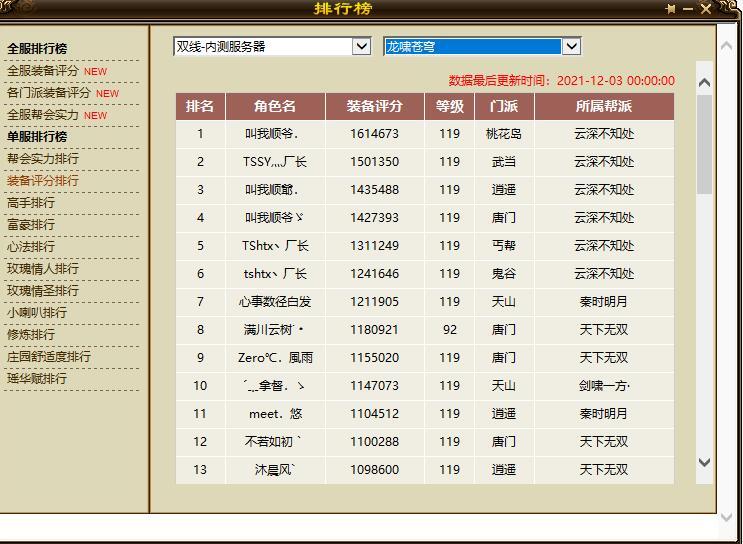
Task: Click the 单服排行榜 section heading
Action: 37,136
